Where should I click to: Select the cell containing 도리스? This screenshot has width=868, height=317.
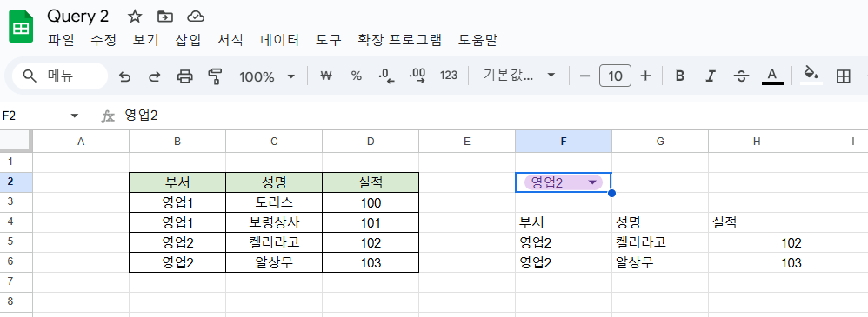click(274, 202)
